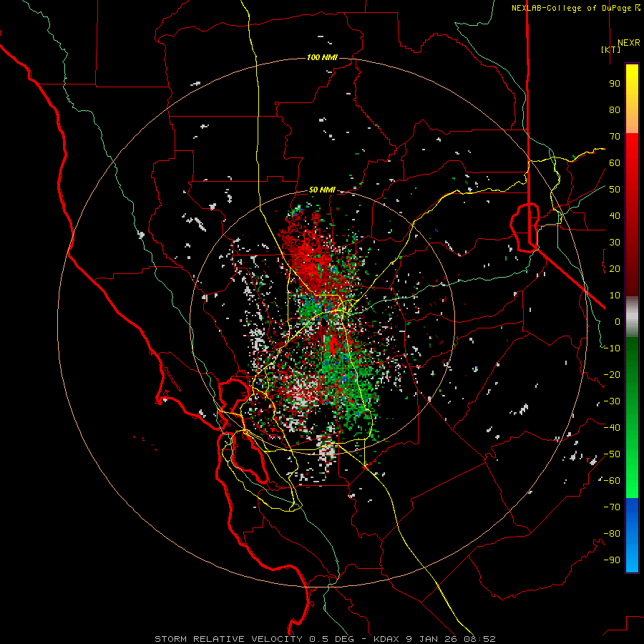Click the STORM RELATIVE VELOCITY caption text
644x644 pixels.
tap(228, 639)
